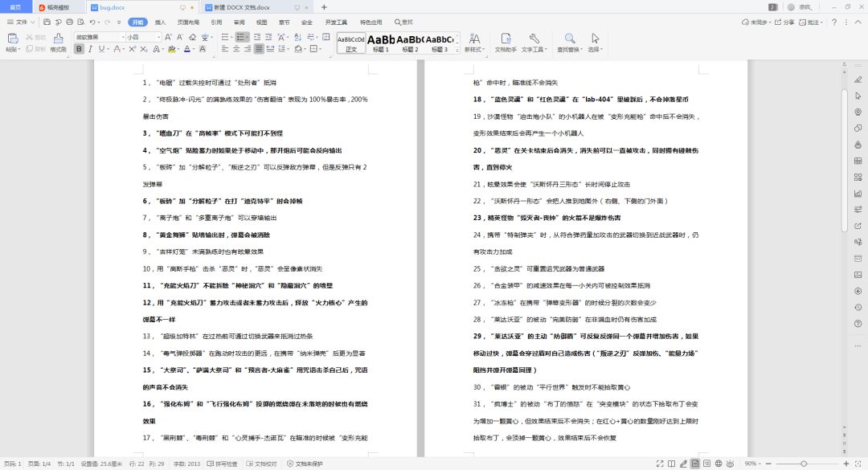
Task: Enable eye protection mode icon
Action: click(x=730, y=464)
